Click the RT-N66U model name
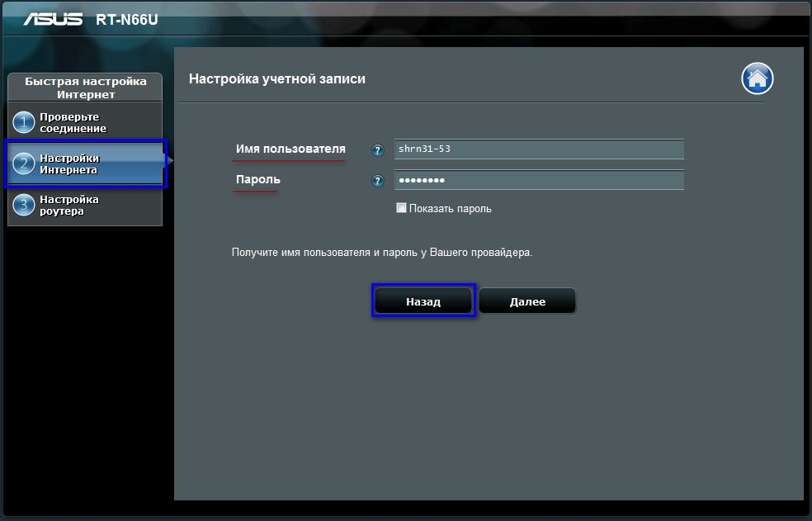 pos(127,20)
